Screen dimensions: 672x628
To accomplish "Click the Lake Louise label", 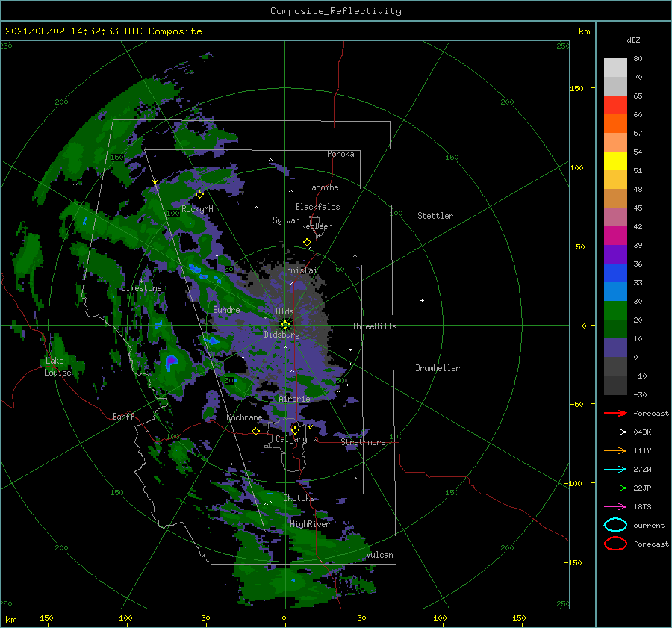I will pyautogui.click(x=57, y=367).
